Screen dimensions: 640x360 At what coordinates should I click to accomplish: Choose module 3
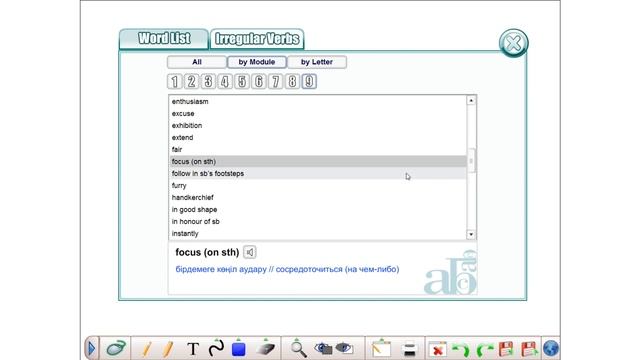point(208,82)
